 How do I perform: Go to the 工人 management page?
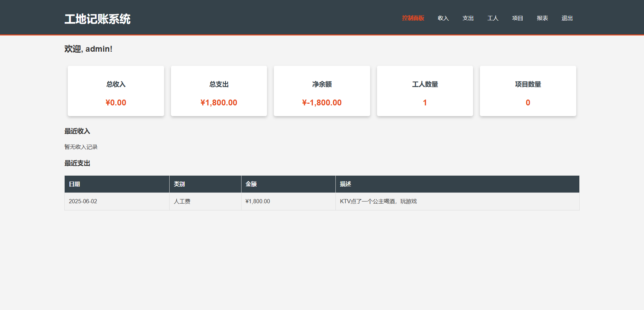click(x=493, y=18)
